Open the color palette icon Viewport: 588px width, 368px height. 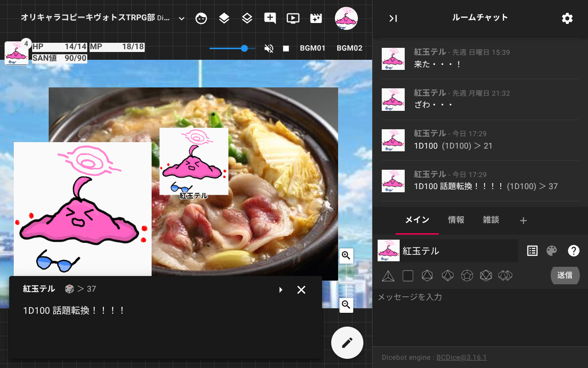pyautogui.click(x=552, y=251)
